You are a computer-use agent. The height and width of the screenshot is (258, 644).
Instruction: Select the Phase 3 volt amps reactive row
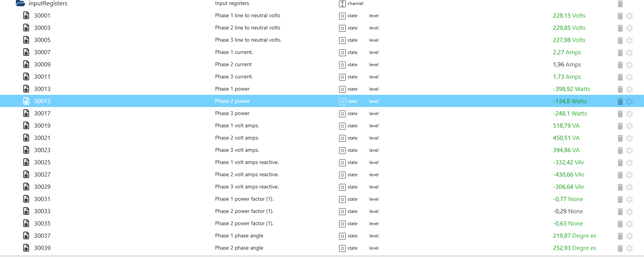[x=246, y=187]
